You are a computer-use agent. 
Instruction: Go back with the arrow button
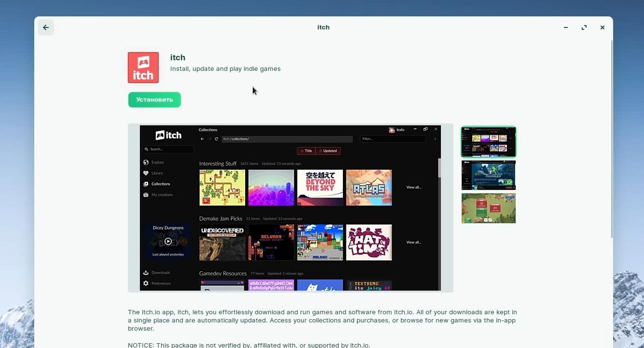(x=46, y=27)
